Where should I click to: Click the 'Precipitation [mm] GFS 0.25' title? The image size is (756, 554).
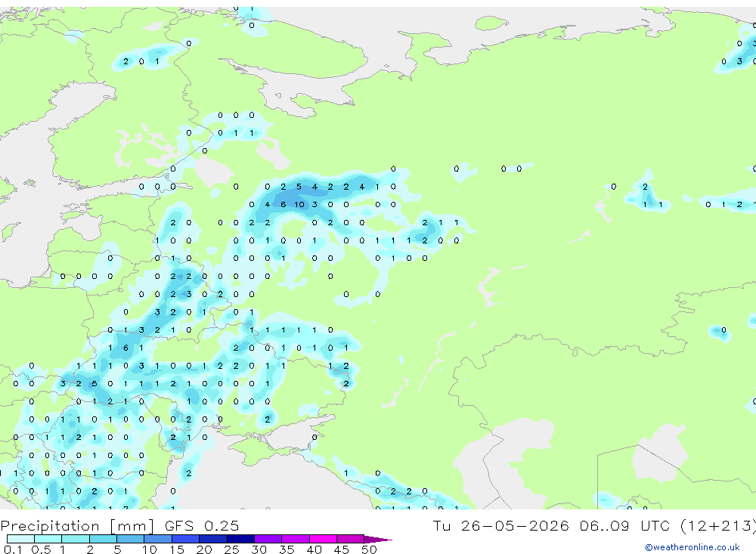(x=119, y=525)
